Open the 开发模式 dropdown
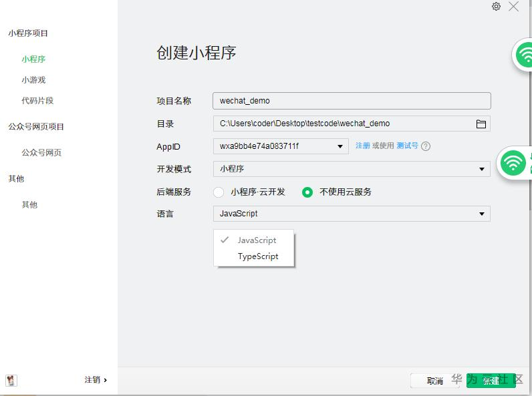532x396 pixels. click(x=352, y=169)
